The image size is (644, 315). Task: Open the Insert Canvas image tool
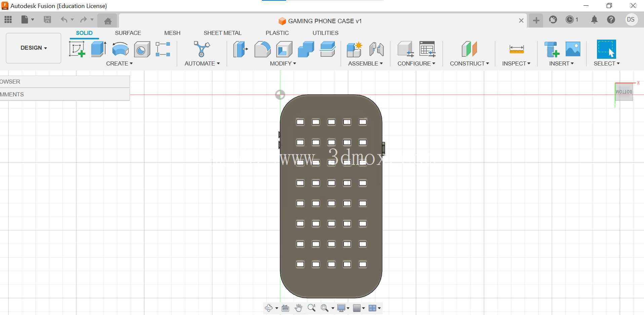tap(573, 49)
